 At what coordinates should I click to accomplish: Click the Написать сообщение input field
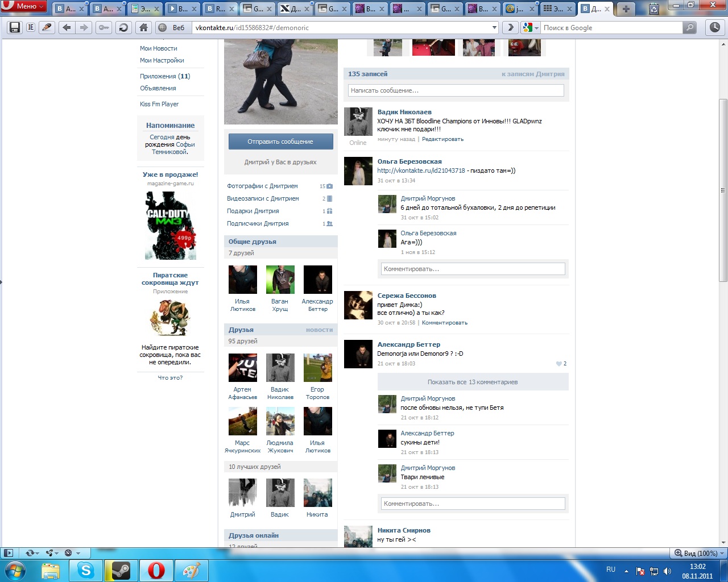click(456, 90)
